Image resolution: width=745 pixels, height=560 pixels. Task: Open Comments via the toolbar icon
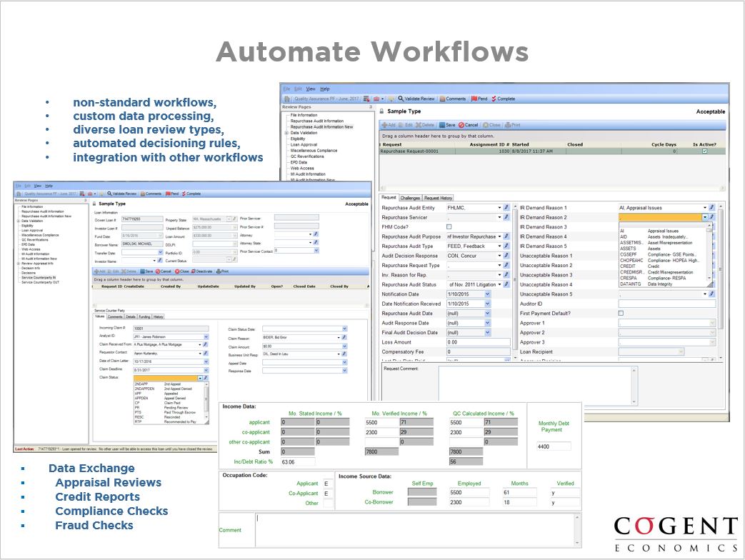click(x=442, y=99)
